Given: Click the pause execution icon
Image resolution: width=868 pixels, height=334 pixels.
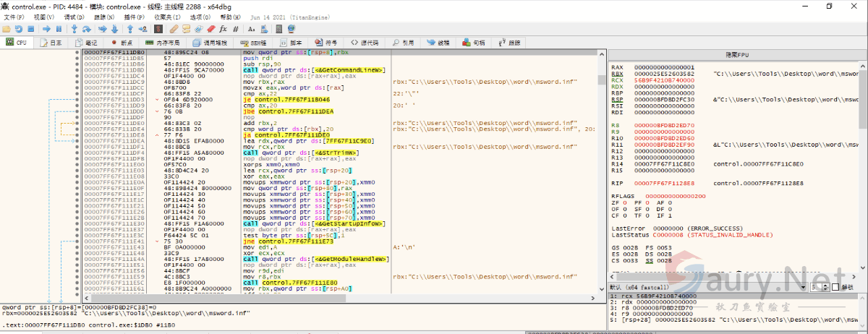Looking at the screenshot, I should click(59, 29).
